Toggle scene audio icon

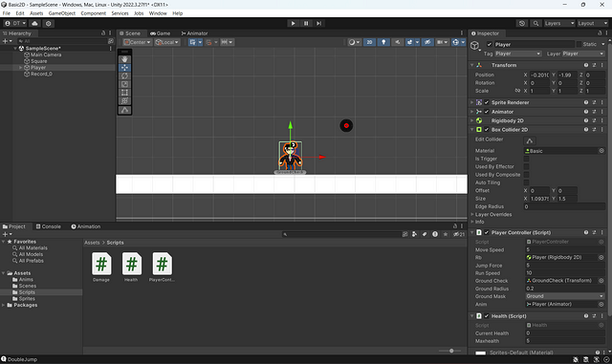[x=398, y=42]
